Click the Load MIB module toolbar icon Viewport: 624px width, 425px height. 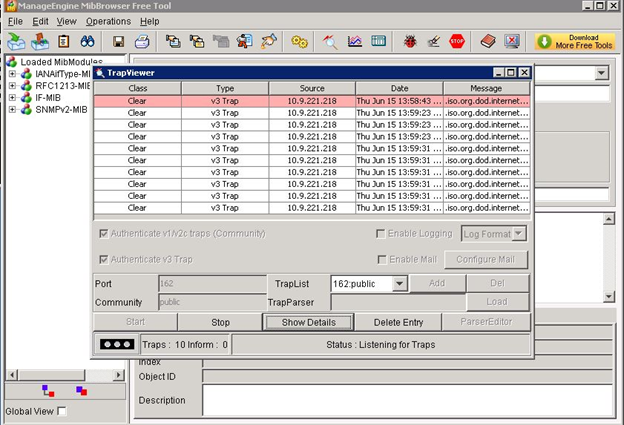(x=16, y=41)
